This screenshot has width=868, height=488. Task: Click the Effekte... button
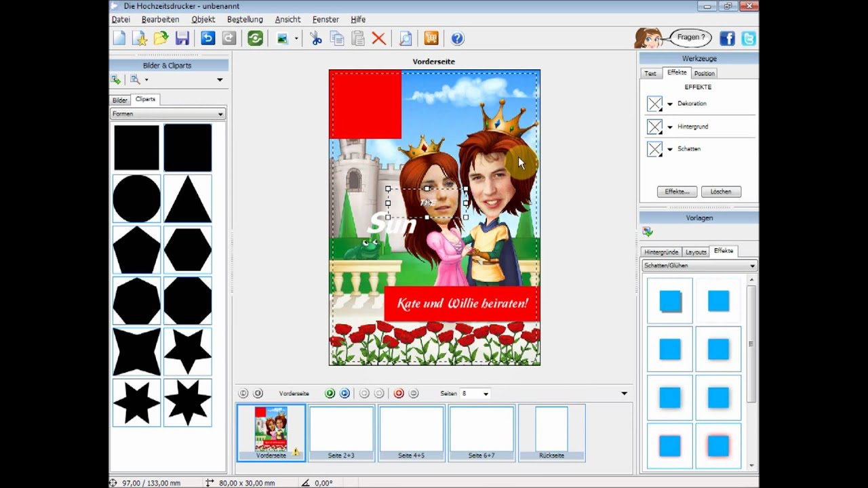(677, 192)
